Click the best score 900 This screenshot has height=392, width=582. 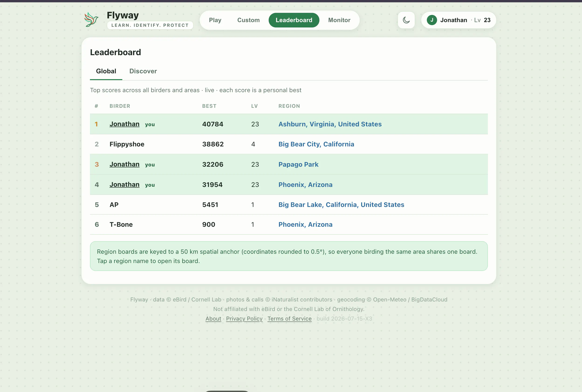pos(209,224)
